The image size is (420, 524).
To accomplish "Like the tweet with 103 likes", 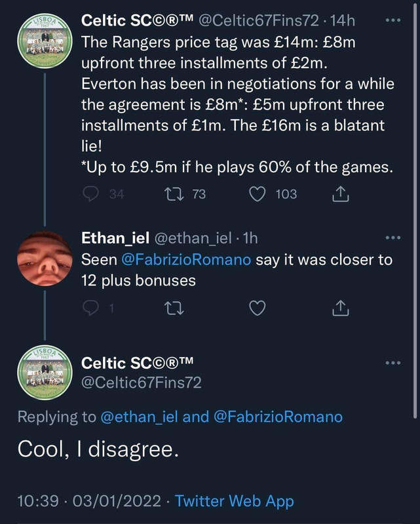I will coord(259,194).
